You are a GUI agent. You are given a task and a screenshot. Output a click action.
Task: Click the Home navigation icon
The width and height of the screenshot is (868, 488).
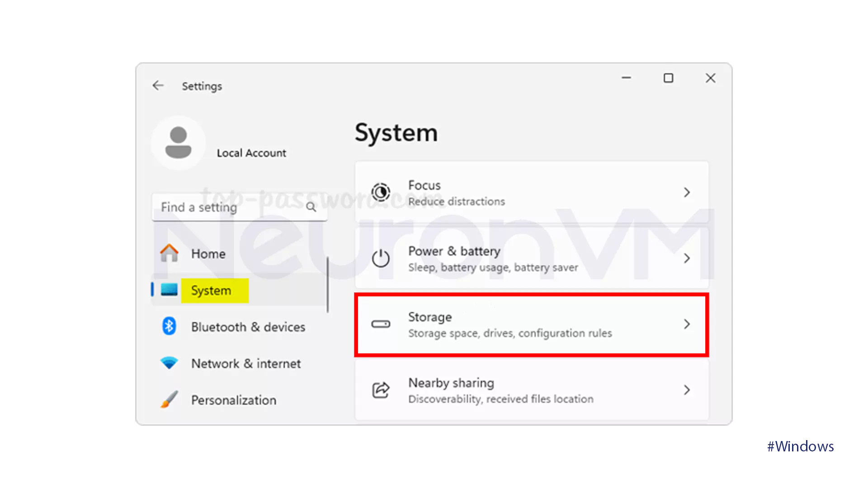tap(169, 252)
